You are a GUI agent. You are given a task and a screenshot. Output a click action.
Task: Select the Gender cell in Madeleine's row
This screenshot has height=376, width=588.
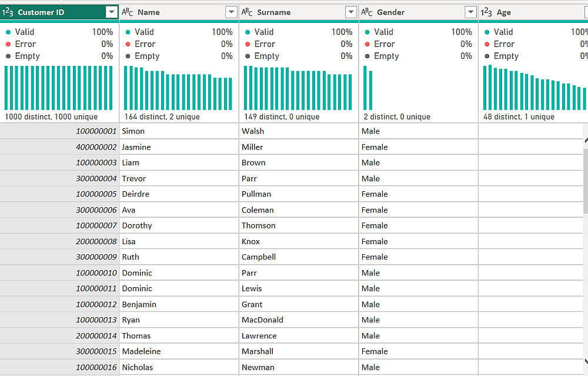click(x=375, y=351)
